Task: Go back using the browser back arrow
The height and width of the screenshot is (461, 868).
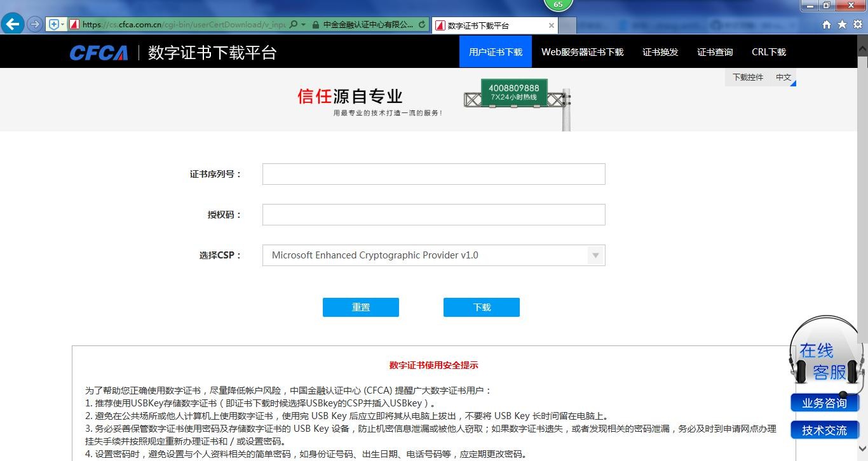Action: 12,24
